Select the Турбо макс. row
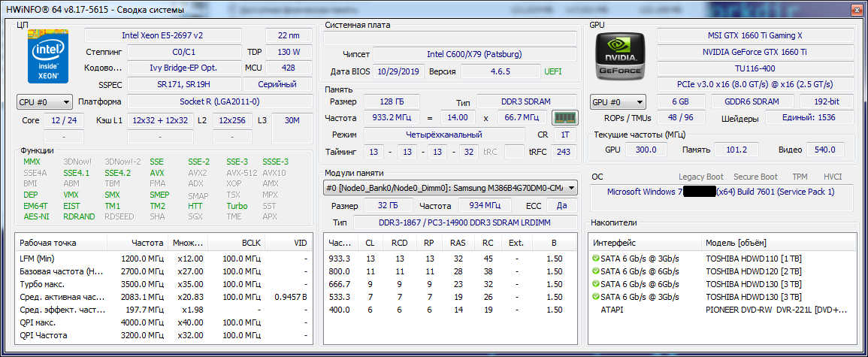This screenshot has width=868, height=357. (113, 284)
